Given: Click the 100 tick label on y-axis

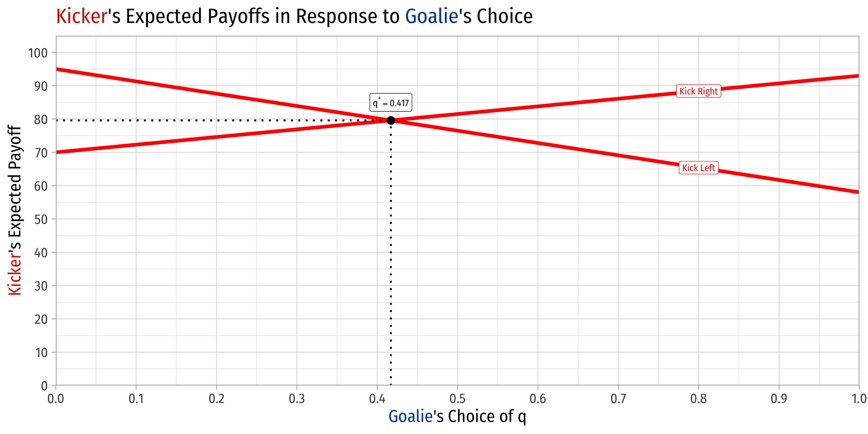Looking at the screenshot, I should click(x=38, y=53).
